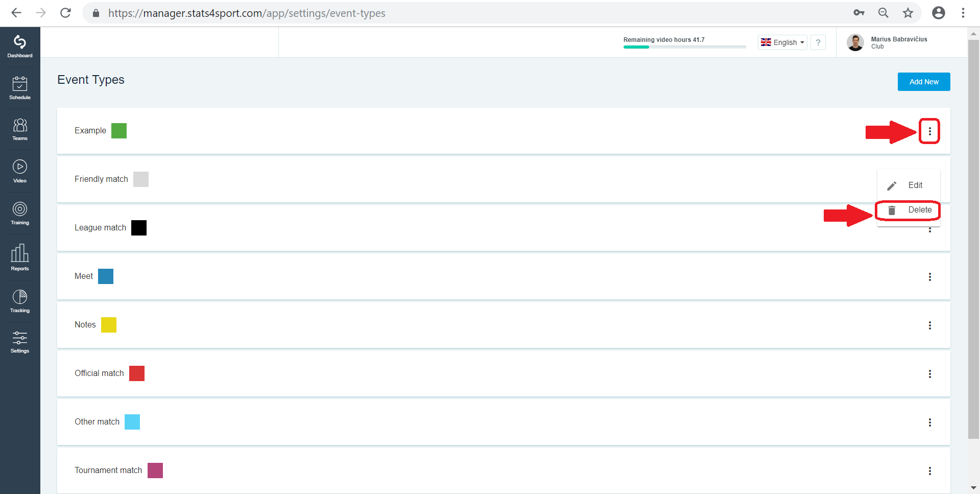Screen dimensions: 980x494
Task: Click the question mark help button
Action: tap(818, 42)
